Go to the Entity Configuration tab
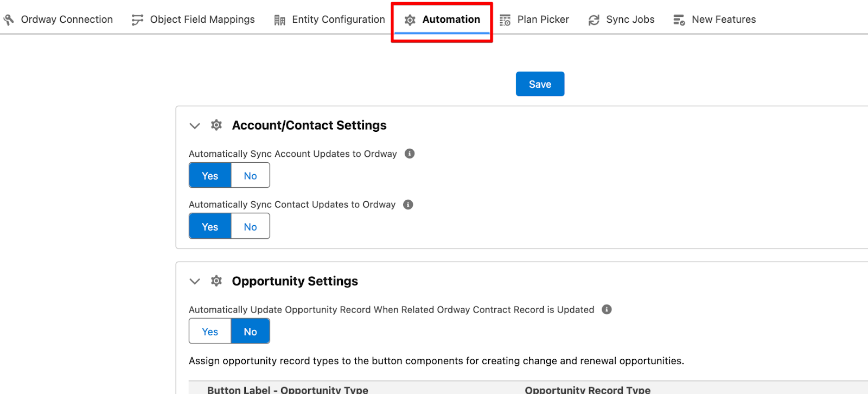Image resolution: width=868 pixels, height=394 pixels. click(x=330, y=20)
